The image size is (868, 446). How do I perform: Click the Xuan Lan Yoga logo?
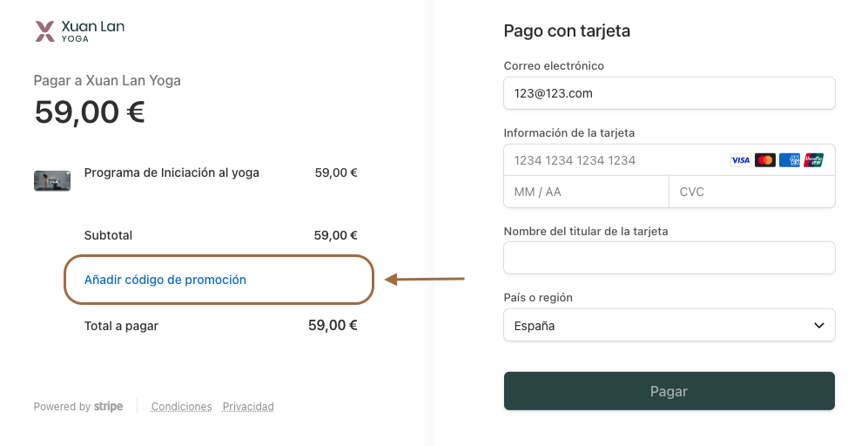pyautogui.click(x=79, y=31)
